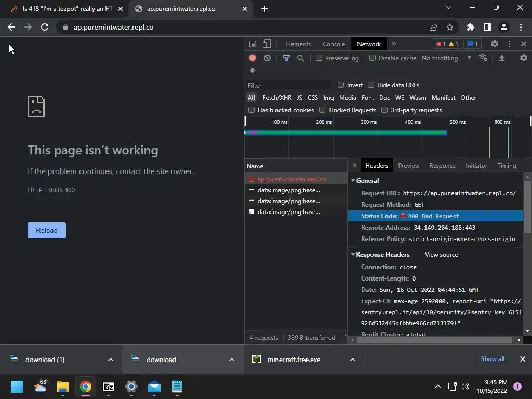This screenshot has height=399, width=532.
Task: Show more DevTools tabs chevron
Action: tap(394, 44)
